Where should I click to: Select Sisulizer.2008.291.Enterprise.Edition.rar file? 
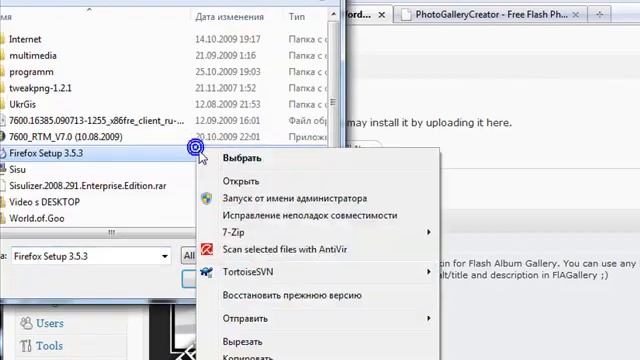coord(98,186)
